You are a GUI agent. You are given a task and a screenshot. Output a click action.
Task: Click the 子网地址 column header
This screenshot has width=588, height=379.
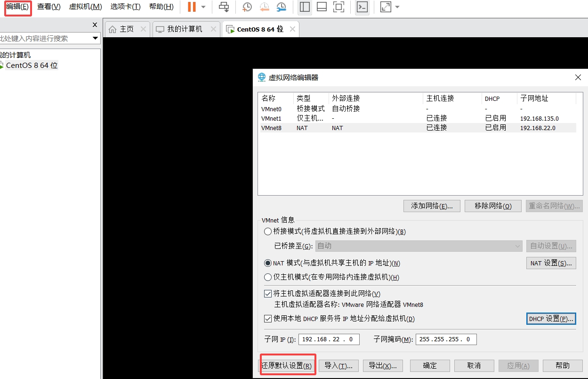[x=546, y=99]
